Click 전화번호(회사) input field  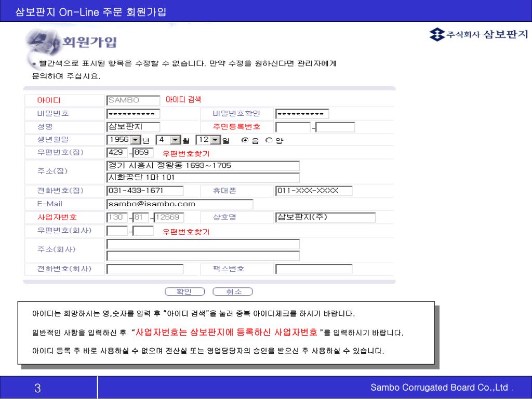click(x=145, y=270)
